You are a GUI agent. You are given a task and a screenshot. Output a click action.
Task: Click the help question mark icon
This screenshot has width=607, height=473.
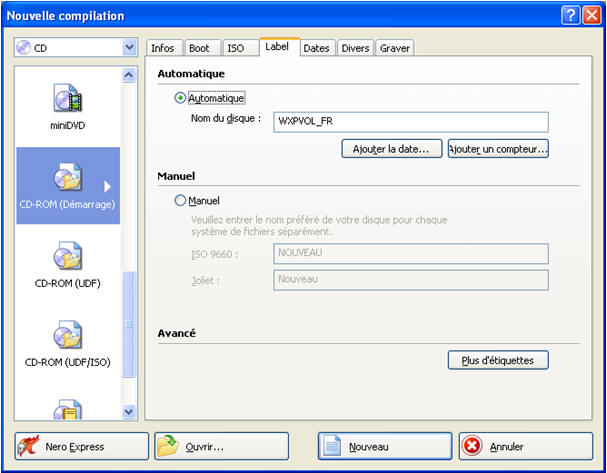tap(568, 15)
